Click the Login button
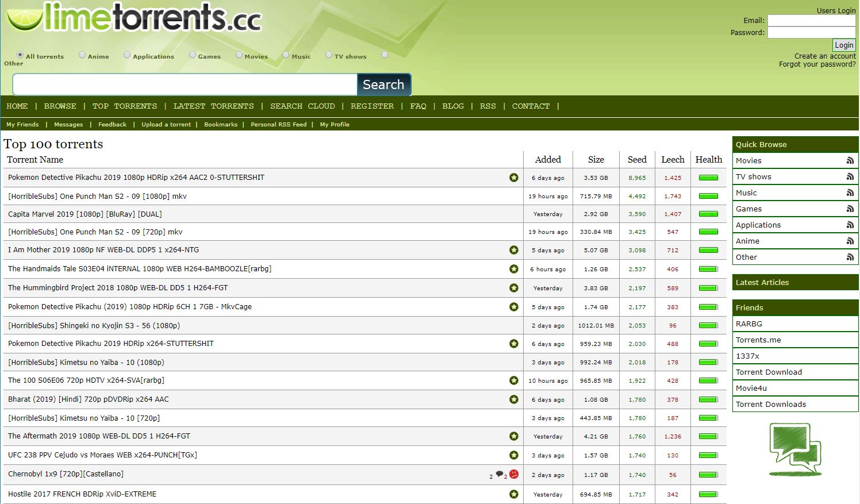 point(843,45)
